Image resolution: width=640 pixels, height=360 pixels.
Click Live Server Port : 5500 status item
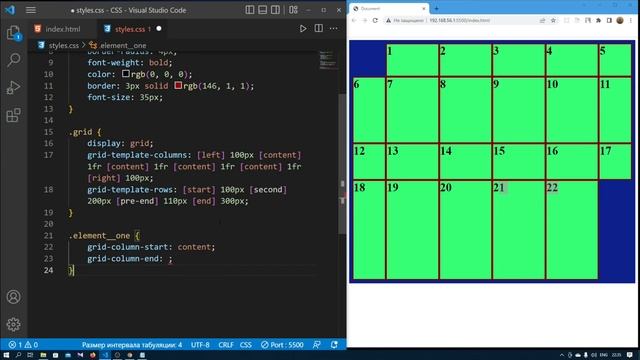pyautogui.click(x=282, y=345)
